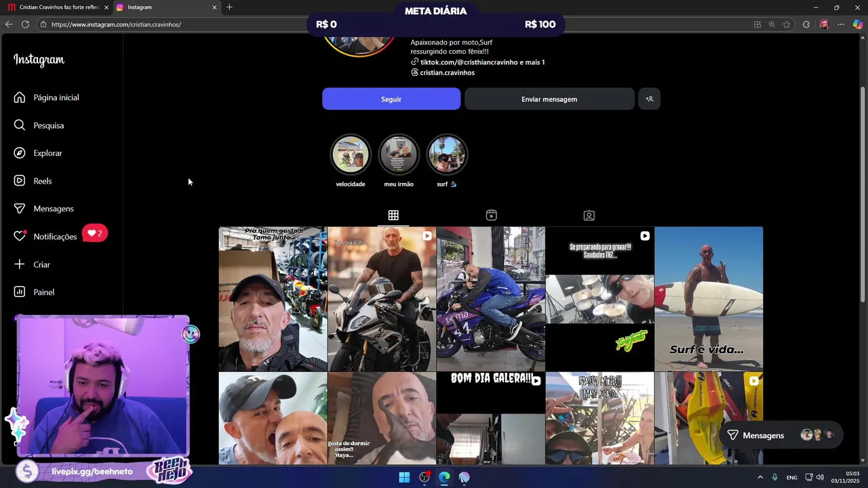The width and height of the screenshot is (868, 488).
Task: Close the Cristian Cravinhos news tab
Action: click(106, 7)
